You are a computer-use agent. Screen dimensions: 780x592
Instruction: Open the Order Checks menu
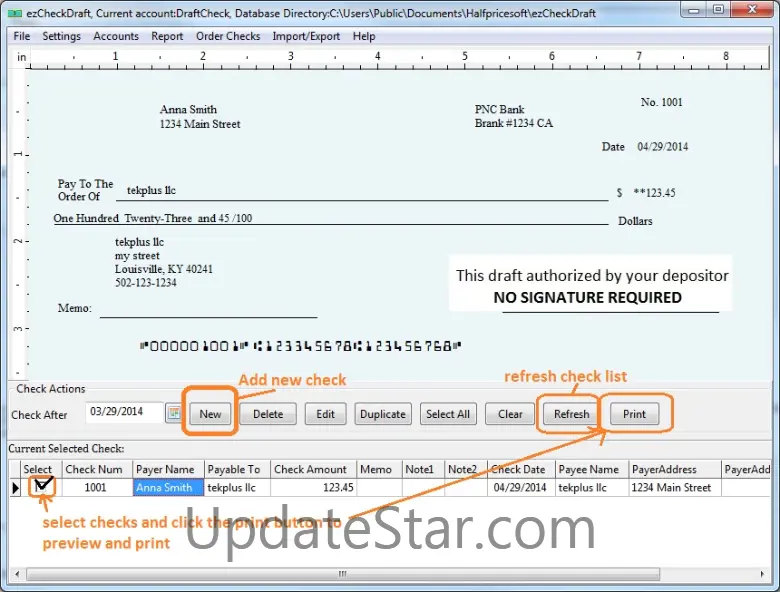click(x=228, y=36)
